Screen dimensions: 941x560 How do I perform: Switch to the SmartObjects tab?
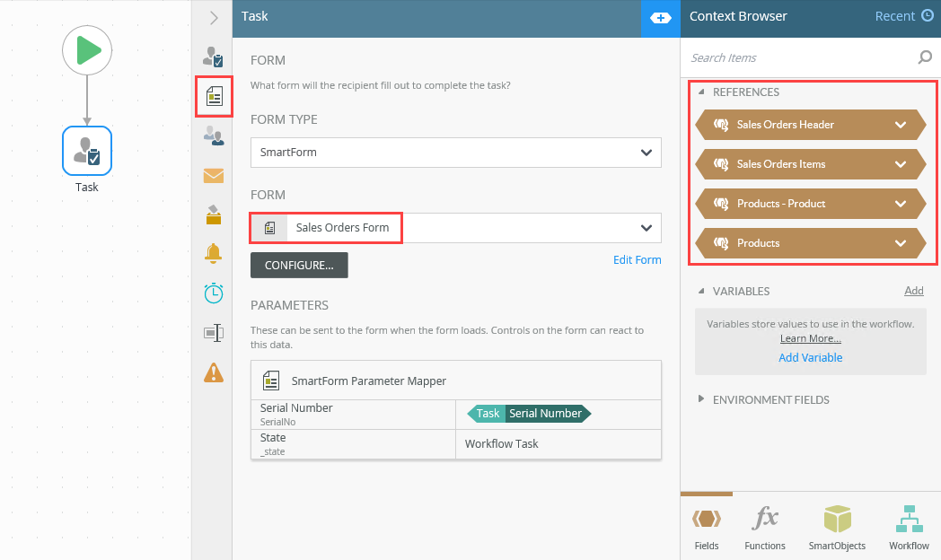pos(837,528)
